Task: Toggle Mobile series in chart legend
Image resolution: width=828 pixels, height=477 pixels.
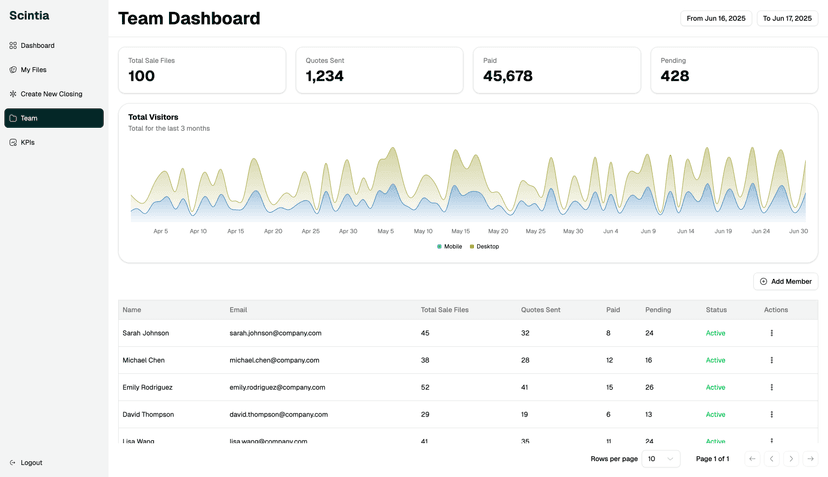Action: [x=449, y=246]
